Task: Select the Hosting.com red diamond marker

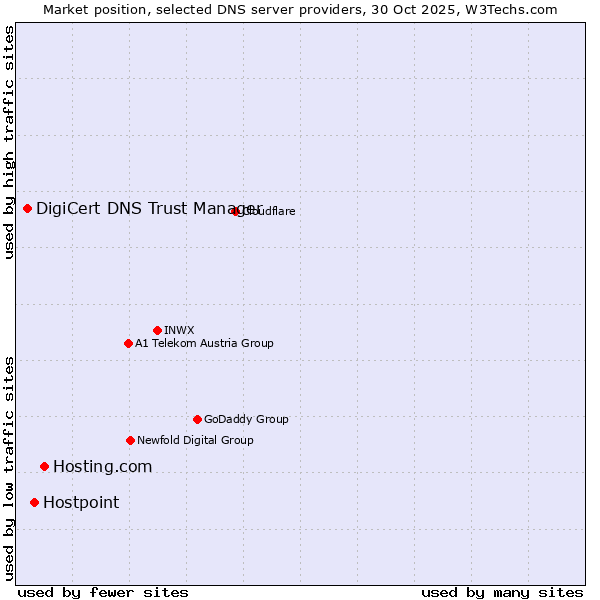Action: pos(44,466)
